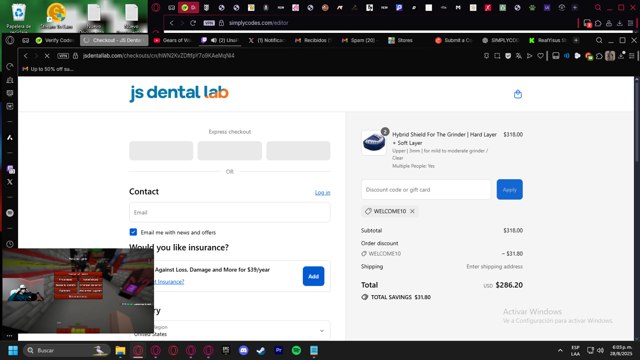Screen dimensions: 640x360
Task: Toggle the VPN badge in the address bar
Action: pos(63,56)
